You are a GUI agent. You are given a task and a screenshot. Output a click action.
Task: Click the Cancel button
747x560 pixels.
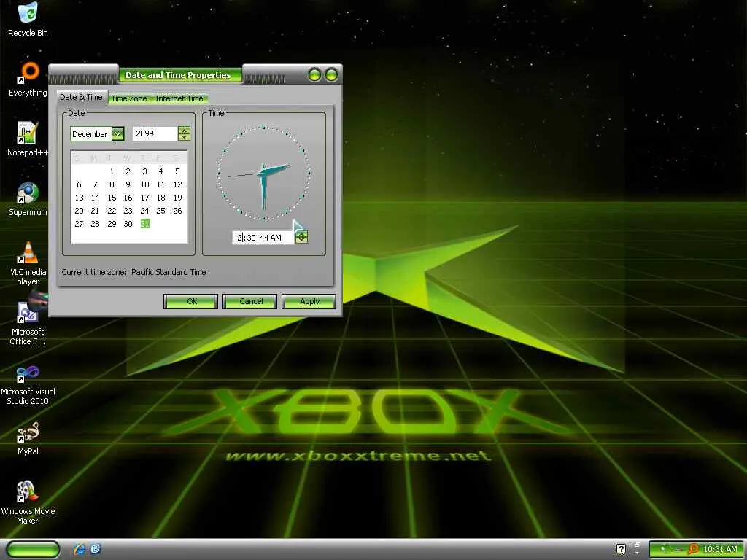251,301
